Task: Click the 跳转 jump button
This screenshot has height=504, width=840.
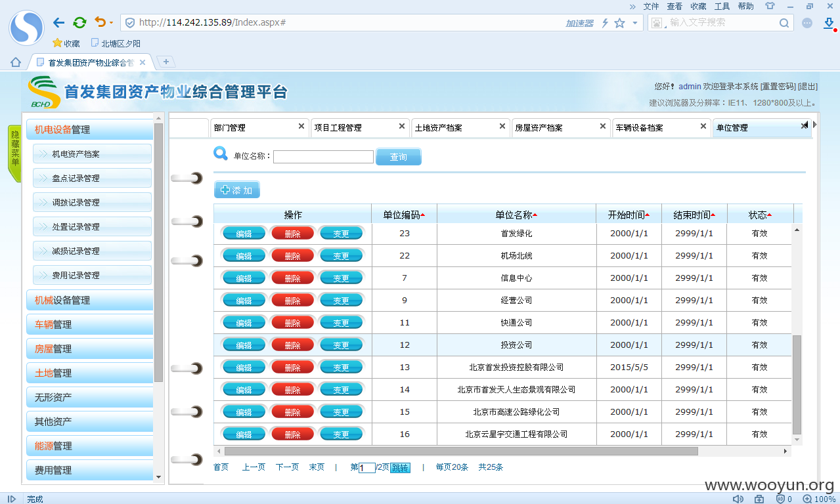Action: pos(400,468)
